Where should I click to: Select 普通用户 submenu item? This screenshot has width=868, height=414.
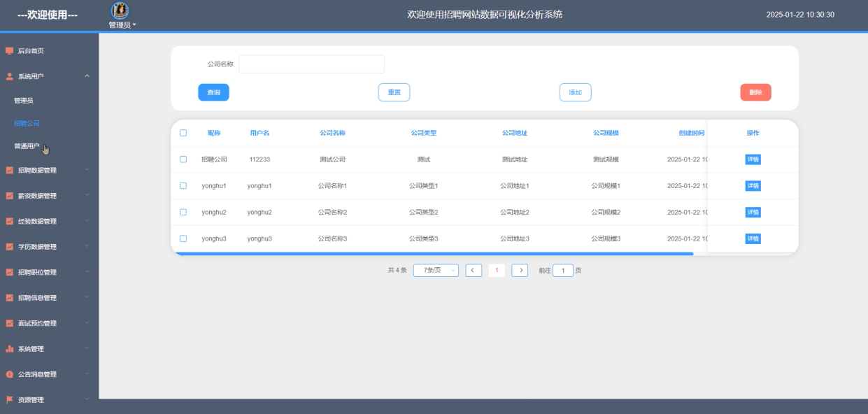pos(49,147)
